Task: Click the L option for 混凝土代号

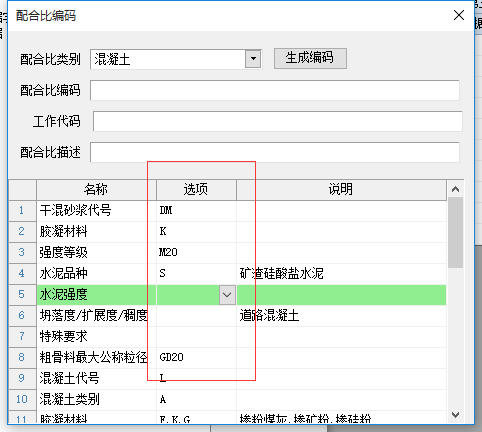Action: coord(196,379)
